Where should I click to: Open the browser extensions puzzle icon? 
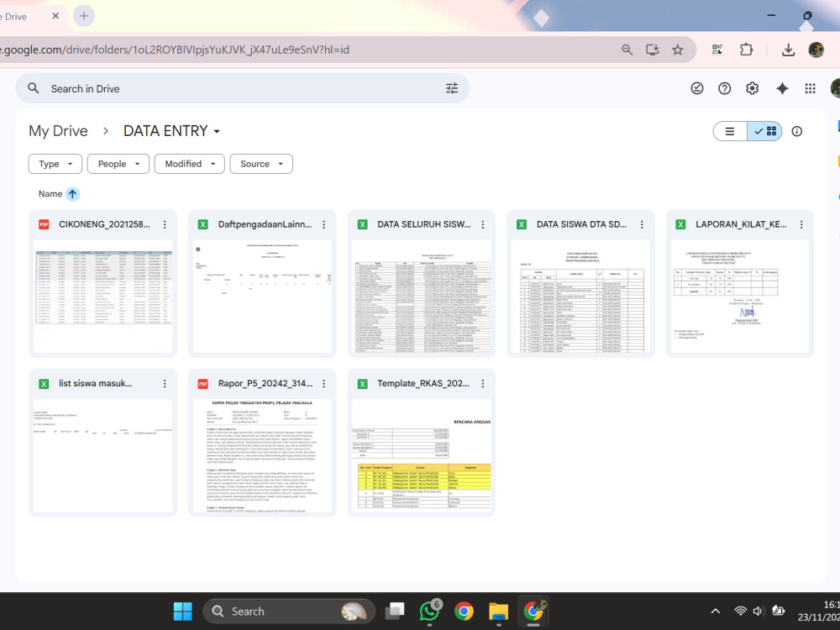[x=746, y=50]
